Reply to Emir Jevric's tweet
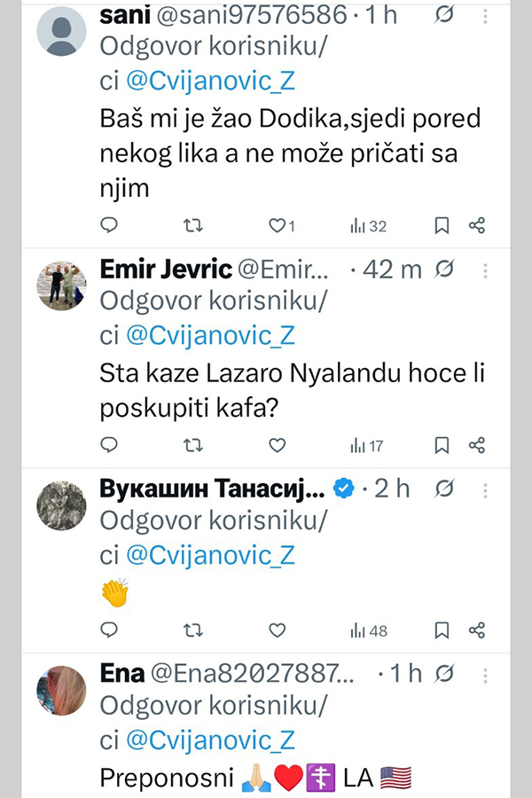Image resolution: width=532 pixels, height=798 pixels. click(x=109, y=444)
